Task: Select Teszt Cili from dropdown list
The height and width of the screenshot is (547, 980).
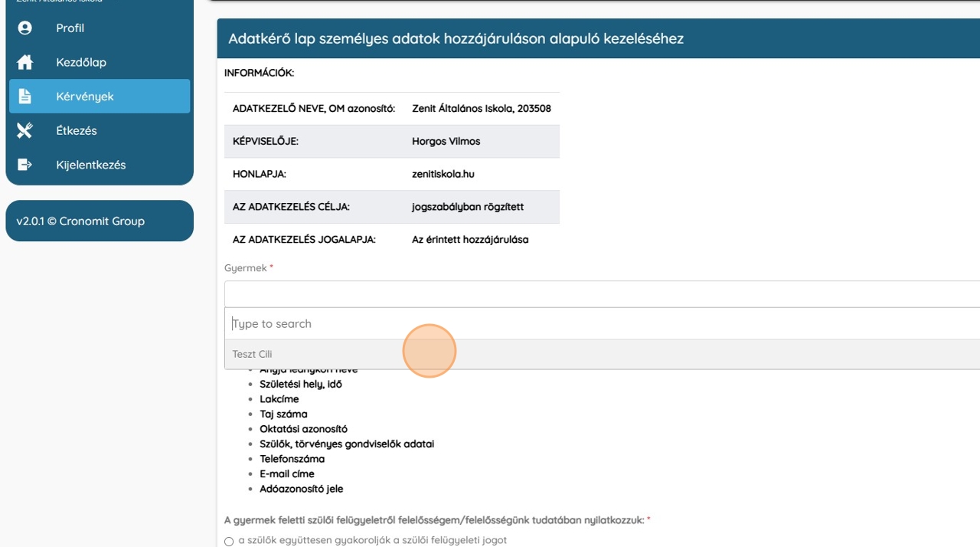Action: [602, 354]
